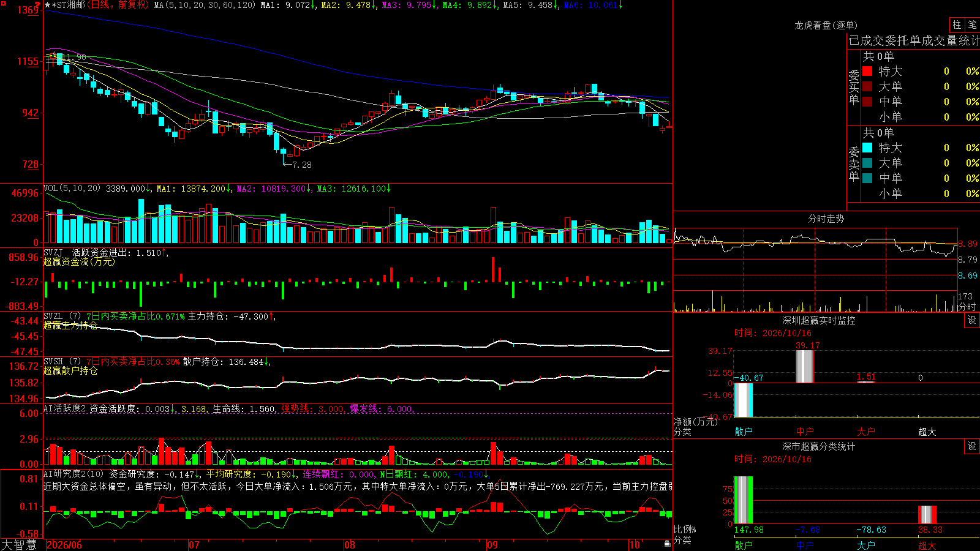Select the VOL(5,10,20) indicator label
Screen dimensions: 980x551
(72, 189)
